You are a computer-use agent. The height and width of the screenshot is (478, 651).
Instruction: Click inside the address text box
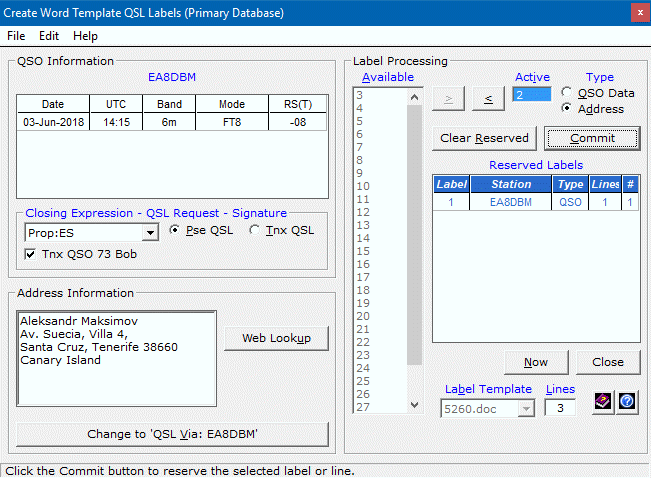pos(117,358)
